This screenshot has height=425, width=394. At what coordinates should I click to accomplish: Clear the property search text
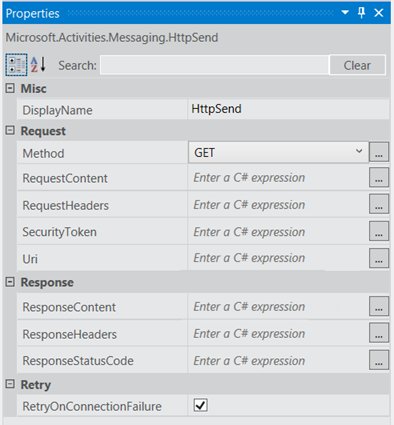coord(357,65)
